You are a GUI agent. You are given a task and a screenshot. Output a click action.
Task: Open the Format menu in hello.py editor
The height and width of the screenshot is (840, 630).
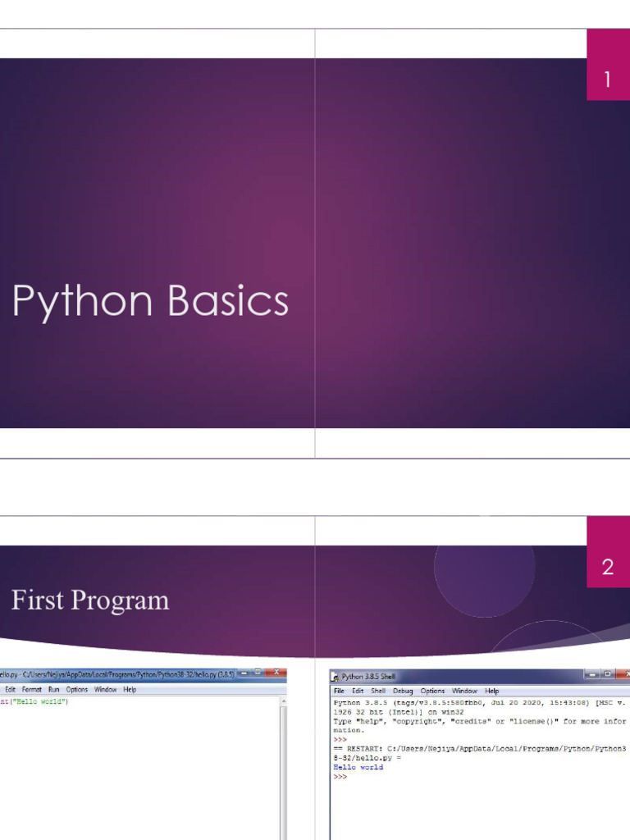(32, 690)
